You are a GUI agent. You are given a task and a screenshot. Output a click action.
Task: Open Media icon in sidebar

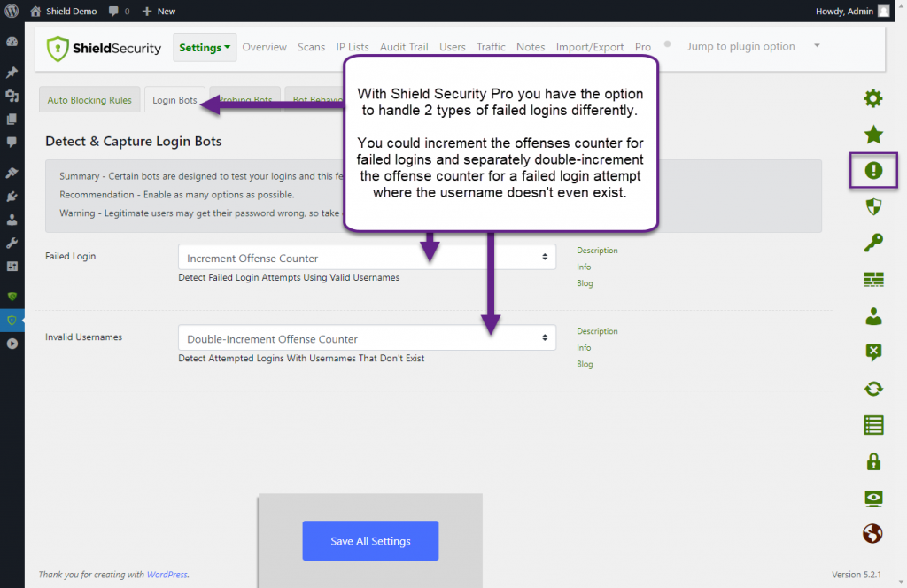[x=12, y=96]
